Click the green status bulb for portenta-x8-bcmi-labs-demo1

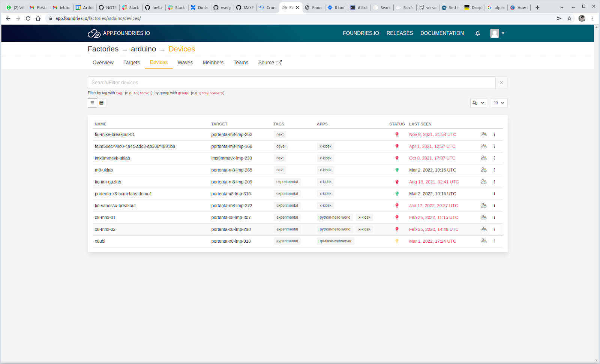(x=397, y=194)
